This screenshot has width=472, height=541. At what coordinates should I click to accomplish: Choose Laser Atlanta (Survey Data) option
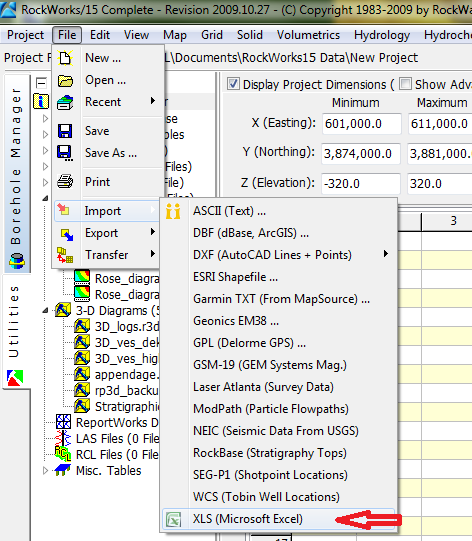(279, 387)
